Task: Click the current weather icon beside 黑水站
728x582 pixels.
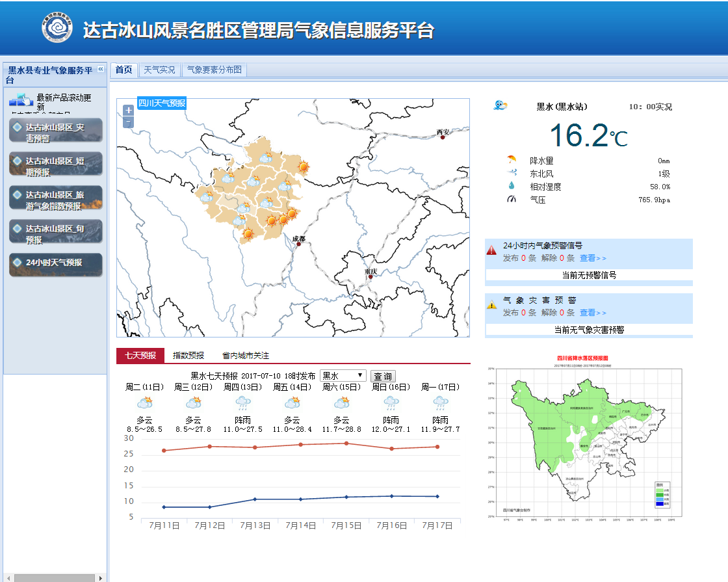Action: tap(500, 105)
